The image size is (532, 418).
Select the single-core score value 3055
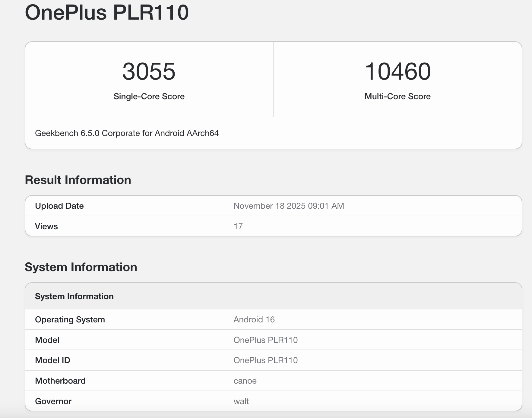(149, 71)
